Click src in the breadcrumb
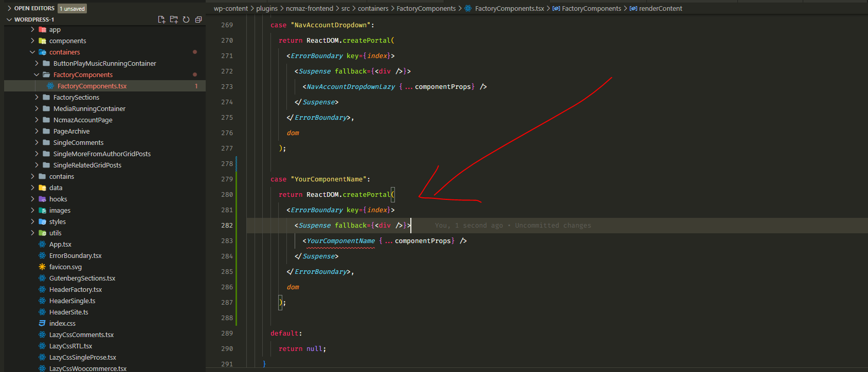 (x=346, y=9)
